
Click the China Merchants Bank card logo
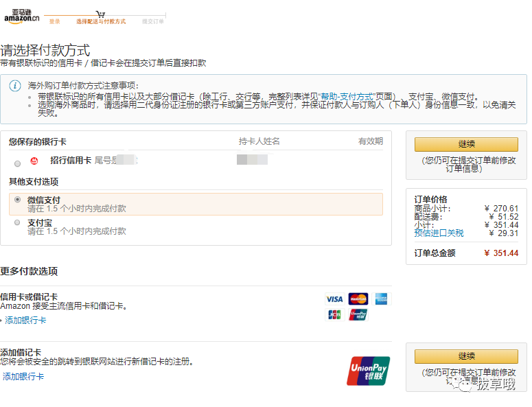pos(34,161)
